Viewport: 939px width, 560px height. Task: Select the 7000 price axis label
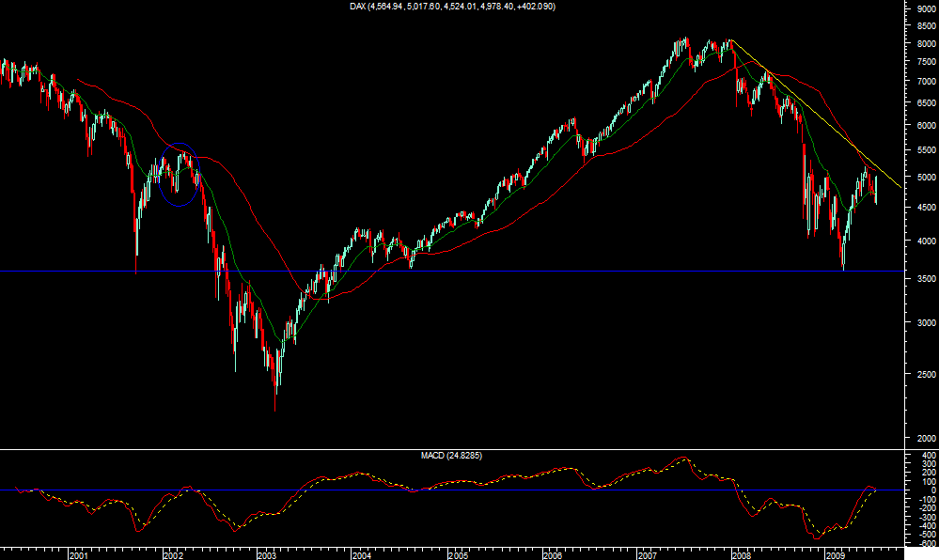(926, 81)
